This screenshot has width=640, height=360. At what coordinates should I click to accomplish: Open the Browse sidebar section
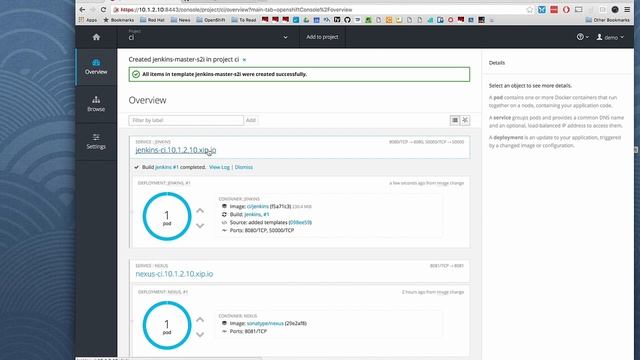point(96,104)
